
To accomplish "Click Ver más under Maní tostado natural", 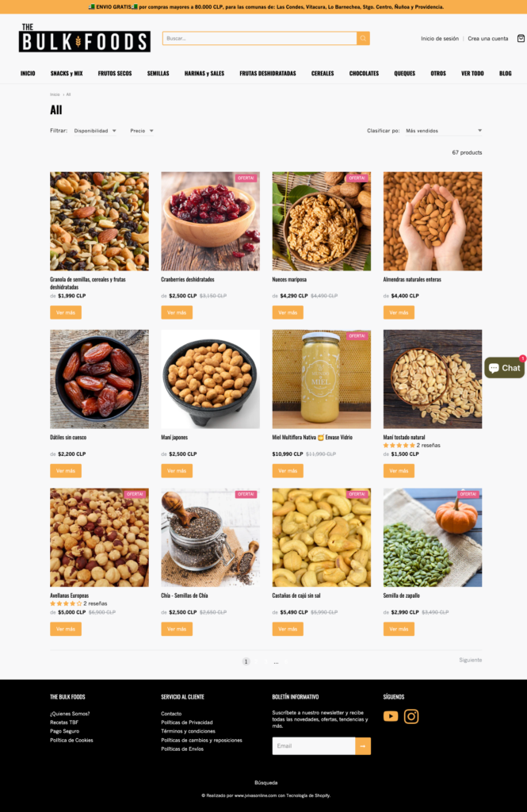I will pos(399,471).
